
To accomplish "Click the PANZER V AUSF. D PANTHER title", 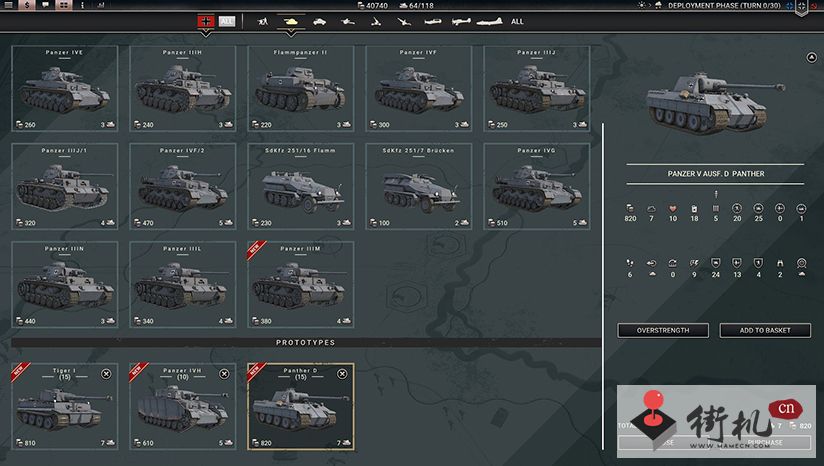I will point(716,174).
